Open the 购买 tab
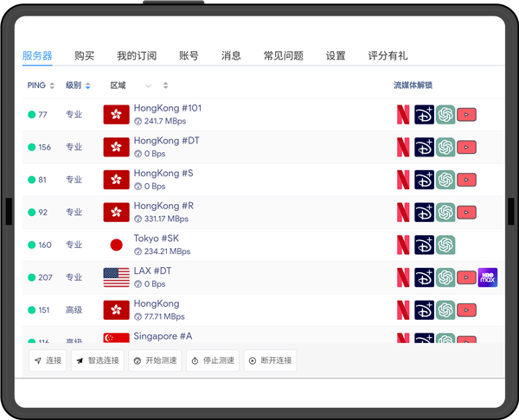This screenshot has width=519, height=420. [x=84, y=55]
